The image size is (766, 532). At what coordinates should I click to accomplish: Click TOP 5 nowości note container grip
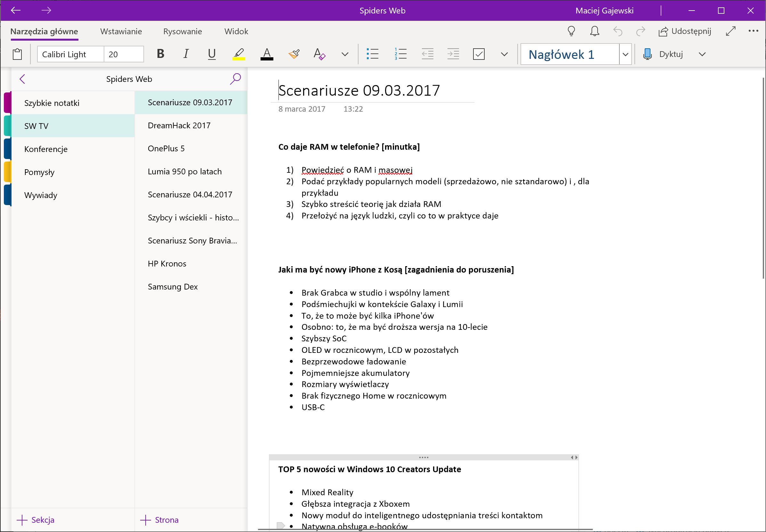pos(423,457)
